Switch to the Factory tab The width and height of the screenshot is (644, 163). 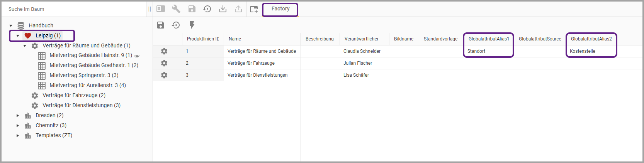pyautogui.click(x=280, y=9)
